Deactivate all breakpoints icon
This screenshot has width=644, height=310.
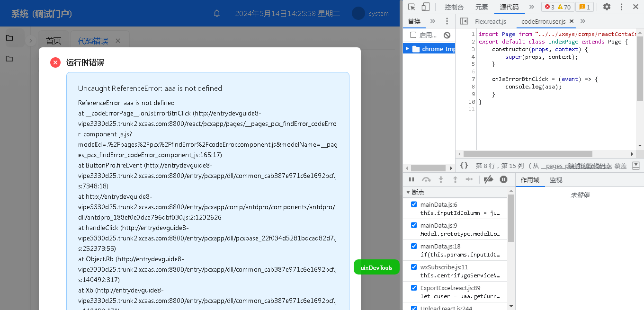[488, 179]
